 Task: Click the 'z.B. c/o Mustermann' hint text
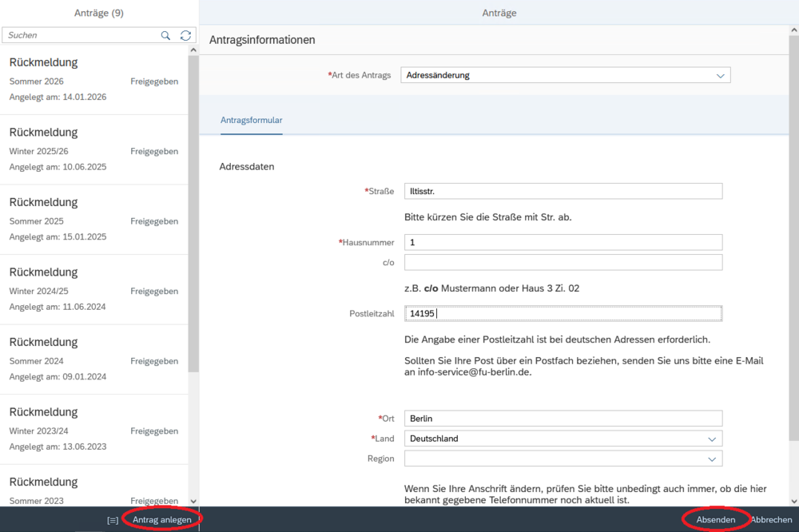point(491,288)
